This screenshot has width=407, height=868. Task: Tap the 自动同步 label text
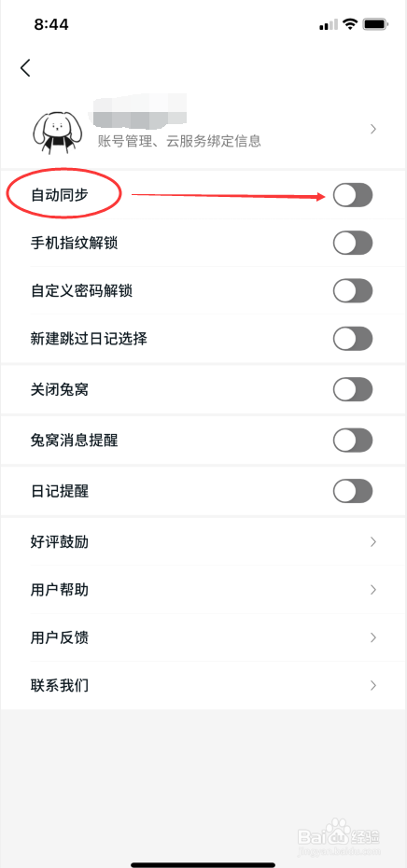59,195
